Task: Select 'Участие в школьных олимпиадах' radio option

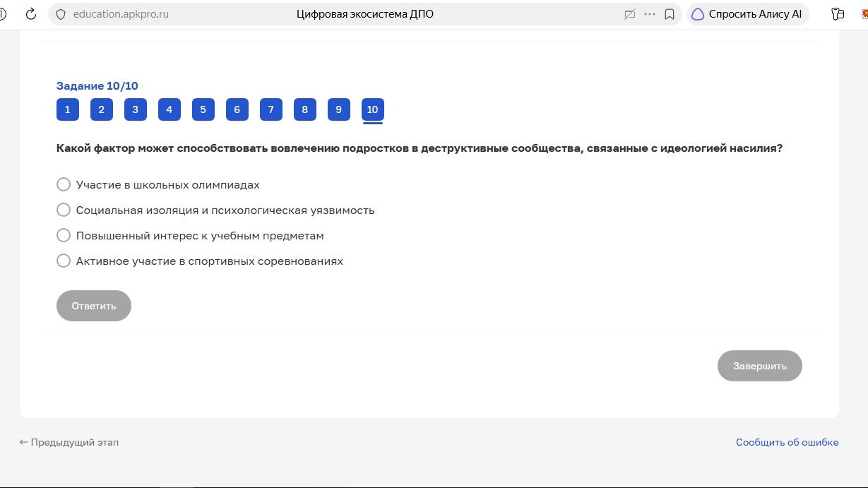Action: pyautogui.click(x=64, y=184)
